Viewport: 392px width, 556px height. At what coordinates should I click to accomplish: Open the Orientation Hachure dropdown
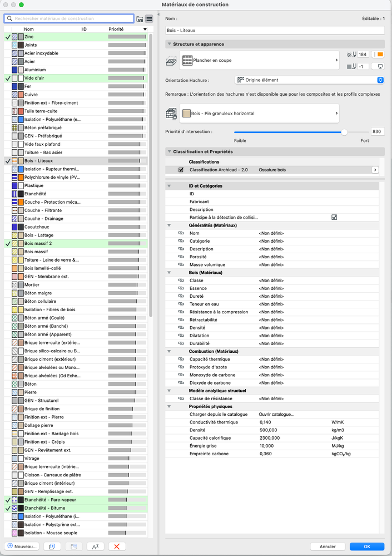309,80
